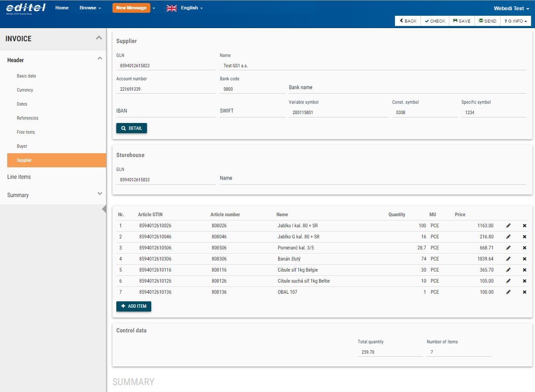Click the Bank name field
Screen dimensions: 535x392
[x=408, y=87]
